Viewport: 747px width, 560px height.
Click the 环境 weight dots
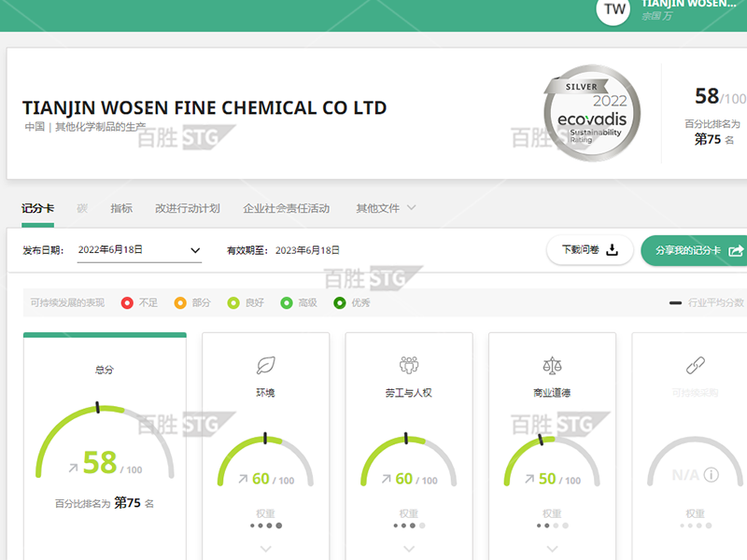(266, 525)
